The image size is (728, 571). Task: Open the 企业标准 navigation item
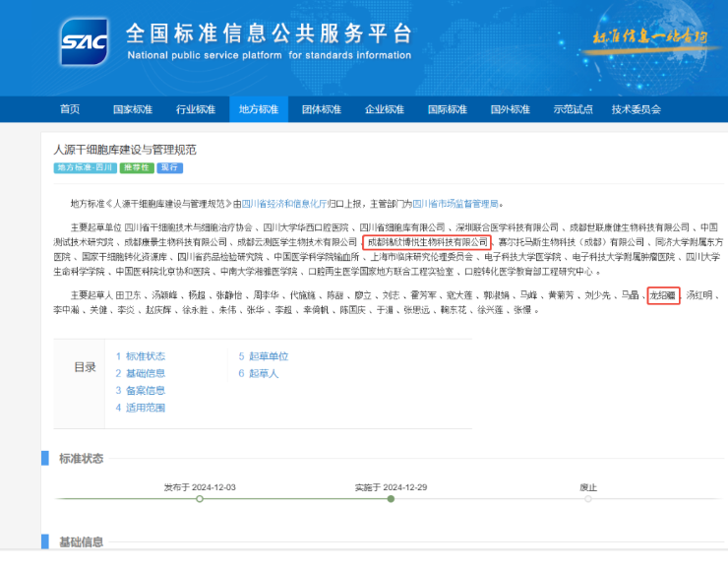pyautogui.click(x=384, y=109)
